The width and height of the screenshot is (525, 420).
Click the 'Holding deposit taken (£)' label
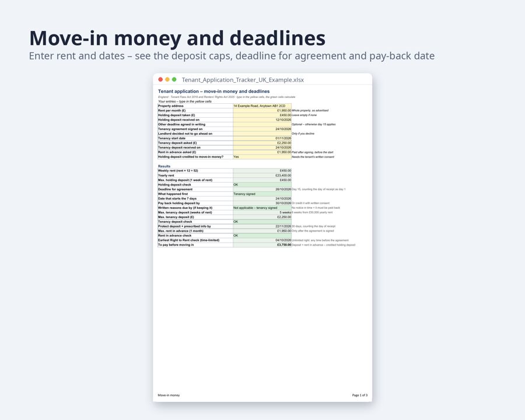pyautogui.click(x=176, y=116)
